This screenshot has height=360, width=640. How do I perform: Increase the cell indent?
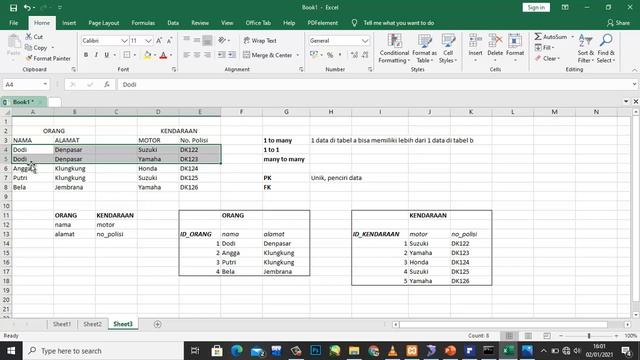(x=232, y=55)
